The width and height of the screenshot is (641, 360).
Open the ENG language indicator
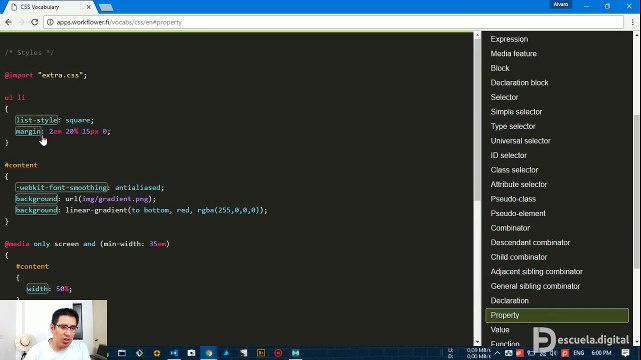[578, 353]
